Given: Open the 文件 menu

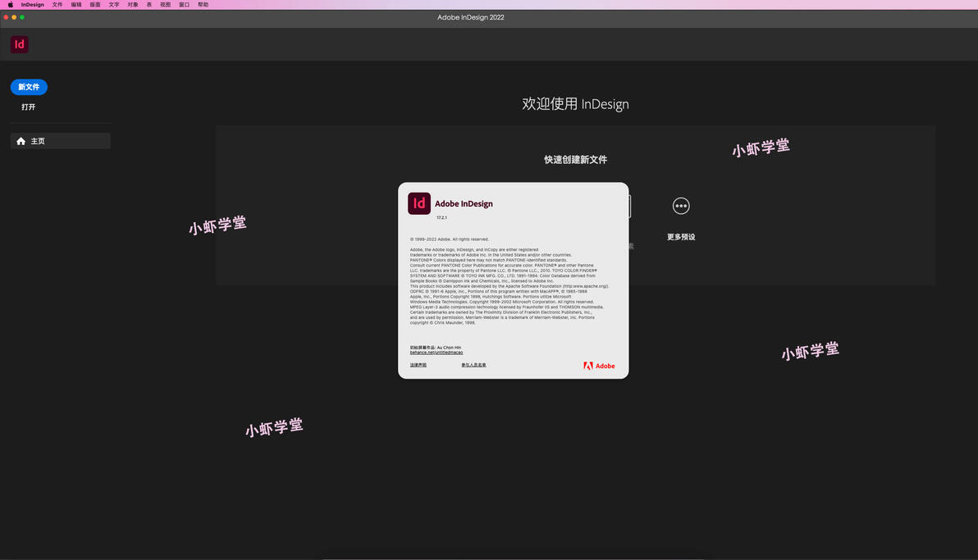Looking at the screenshot, I should pos(57,4).
